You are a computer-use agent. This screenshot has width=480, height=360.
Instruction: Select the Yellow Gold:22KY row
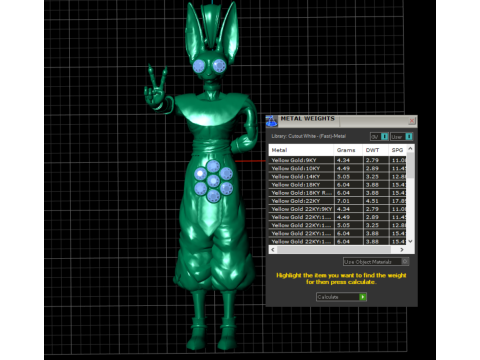[337, 201]
